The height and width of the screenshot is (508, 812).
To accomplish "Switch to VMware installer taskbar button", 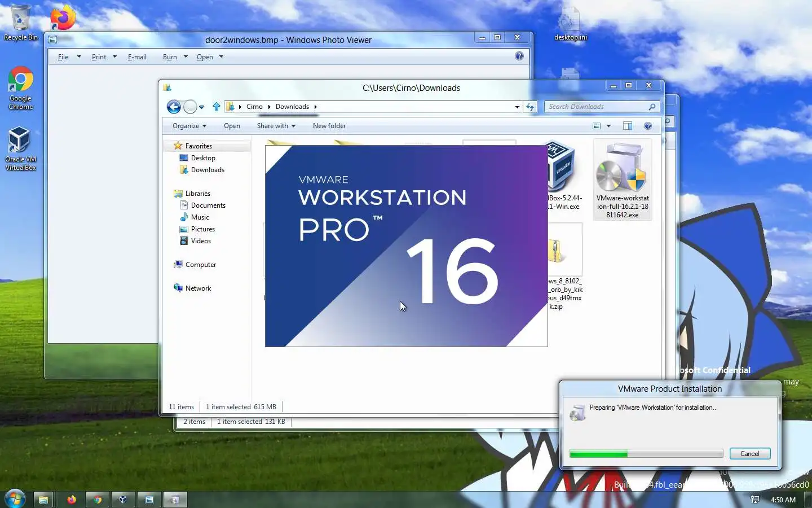I will coord(175,500).
